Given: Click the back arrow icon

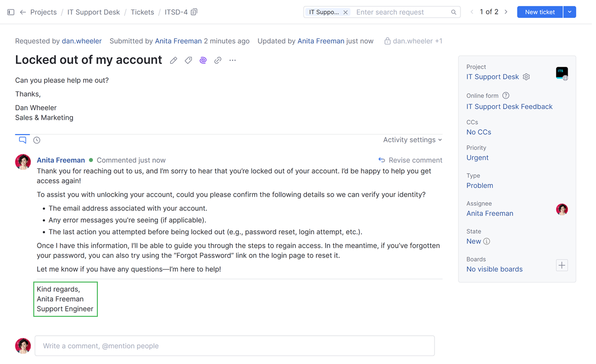Looking at the screenshot, I should pos(23,12).
